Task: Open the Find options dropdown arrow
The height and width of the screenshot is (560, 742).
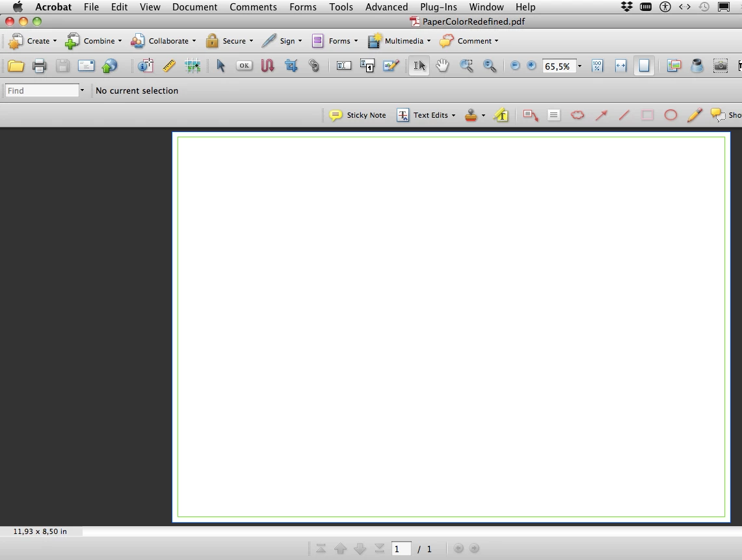Action: coord(82,90)
